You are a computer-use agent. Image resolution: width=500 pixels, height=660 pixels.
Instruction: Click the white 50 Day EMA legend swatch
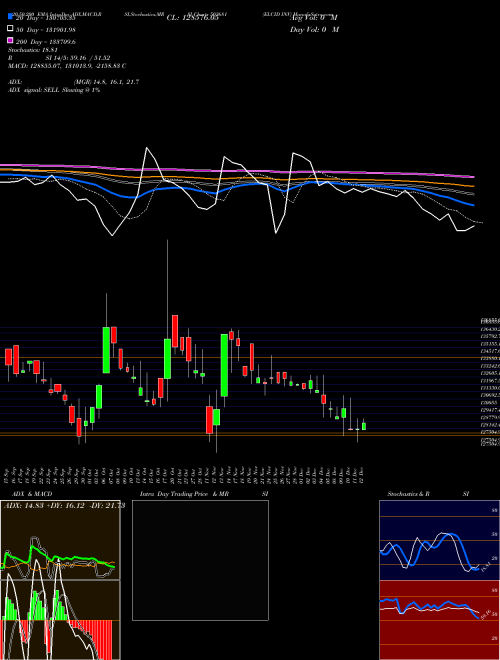[x=10, y=29]
